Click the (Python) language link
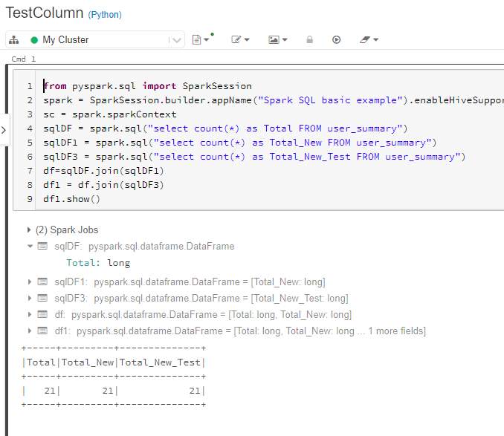Viewport: 504px width, 436px height. 105,15
